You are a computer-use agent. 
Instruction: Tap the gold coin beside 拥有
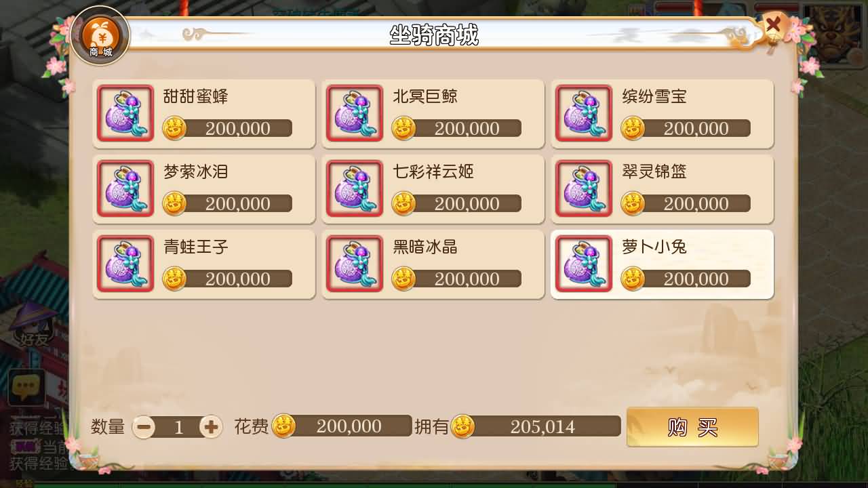tap(463, 426)
